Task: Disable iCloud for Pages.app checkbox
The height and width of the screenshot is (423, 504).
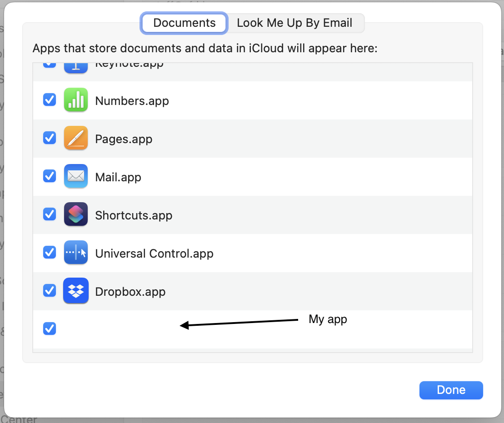Action: [50, 138]
